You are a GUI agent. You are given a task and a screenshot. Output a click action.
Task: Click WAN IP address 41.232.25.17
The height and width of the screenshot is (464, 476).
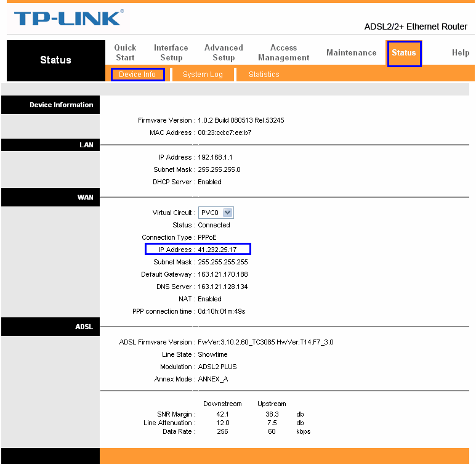tap(217, 250)
